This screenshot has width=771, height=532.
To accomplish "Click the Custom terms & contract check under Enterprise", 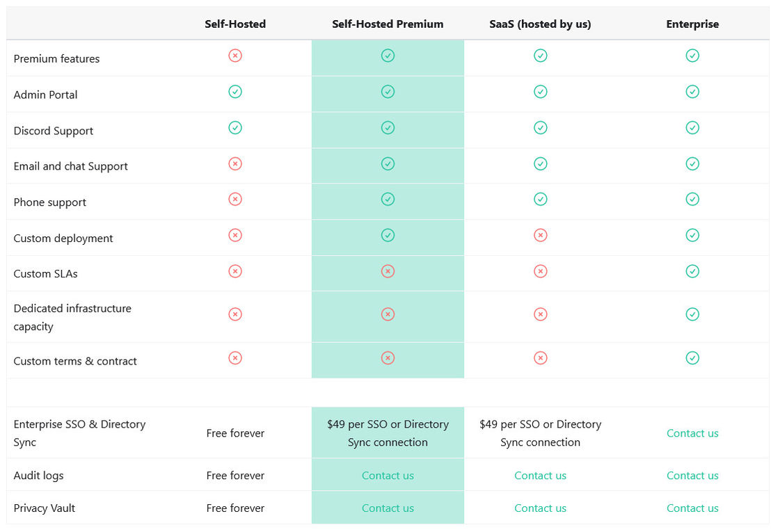I will pyautogui.click(x=692, y=357).
